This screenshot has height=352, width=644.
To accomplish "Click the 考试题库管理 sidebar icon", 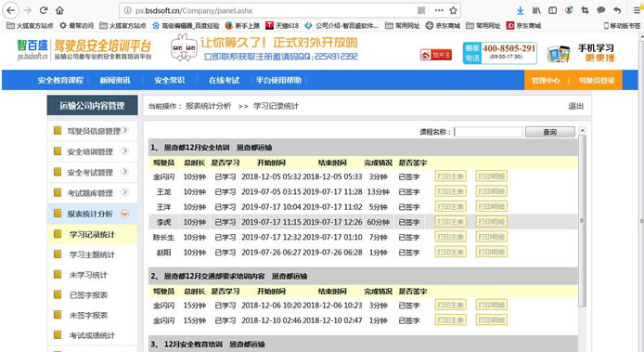I will (x=58, y=192).
